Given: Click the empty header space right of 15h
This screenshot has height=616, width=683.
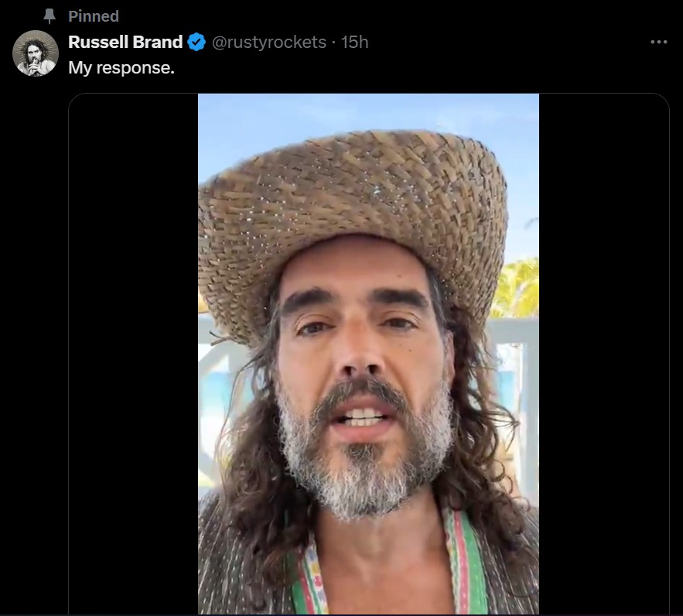Looking at the screenshot, I should point(503,42).
